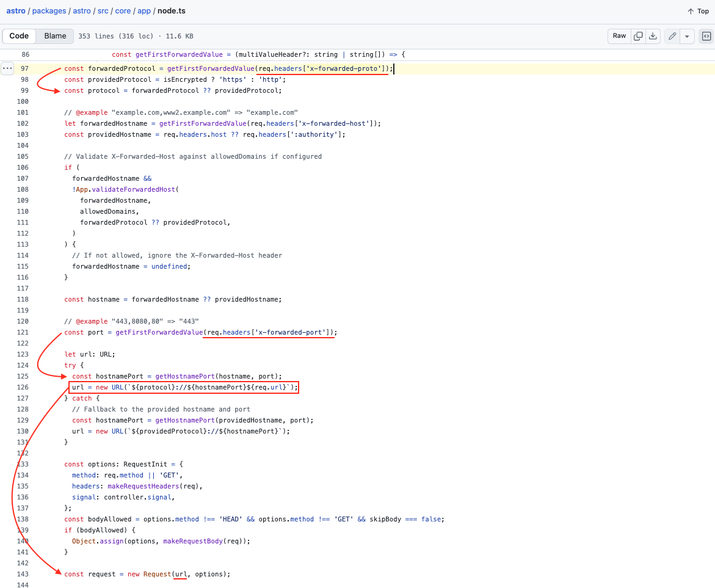
Task: Open the src folder breadcrumb
Action: pyautogui.click(x=103, y=11)
